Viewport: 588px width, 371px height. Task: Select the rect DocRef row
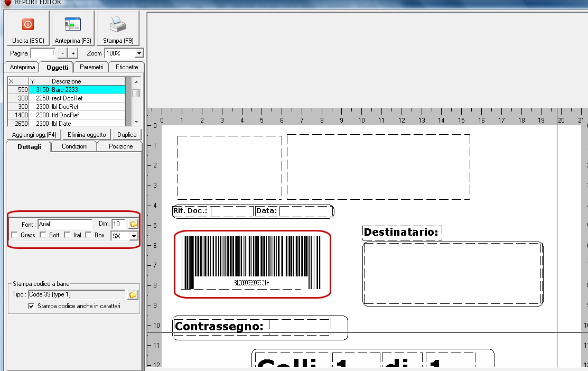coord(67,98)
